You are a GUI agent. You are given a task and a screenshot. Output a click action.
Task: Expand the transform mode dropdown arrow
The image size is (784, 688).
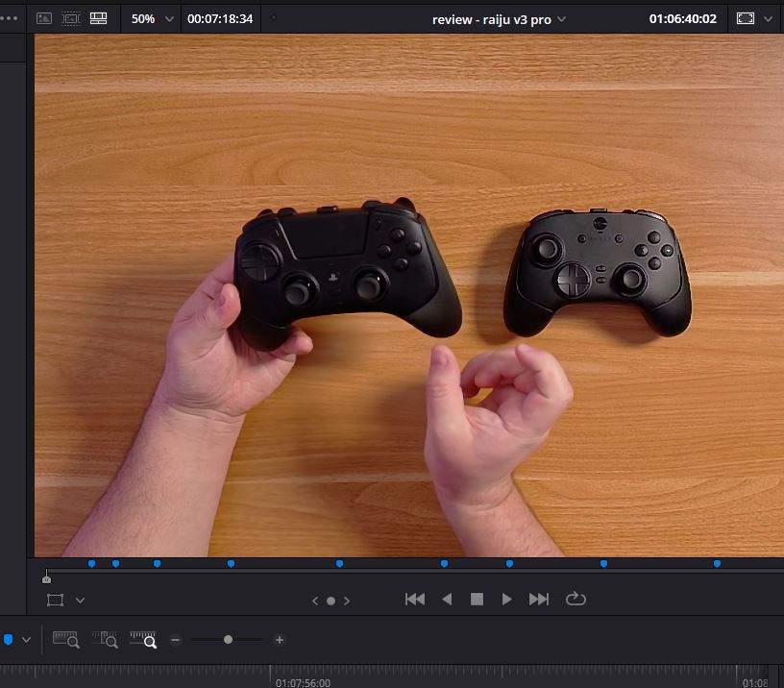[81, 599]
